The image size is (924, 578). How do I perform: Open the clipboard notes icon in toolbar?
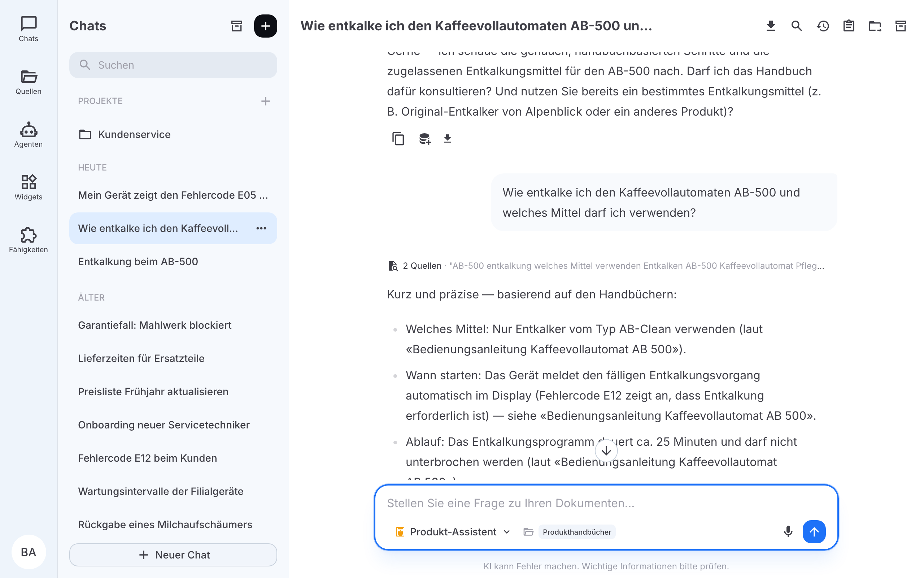849,26
